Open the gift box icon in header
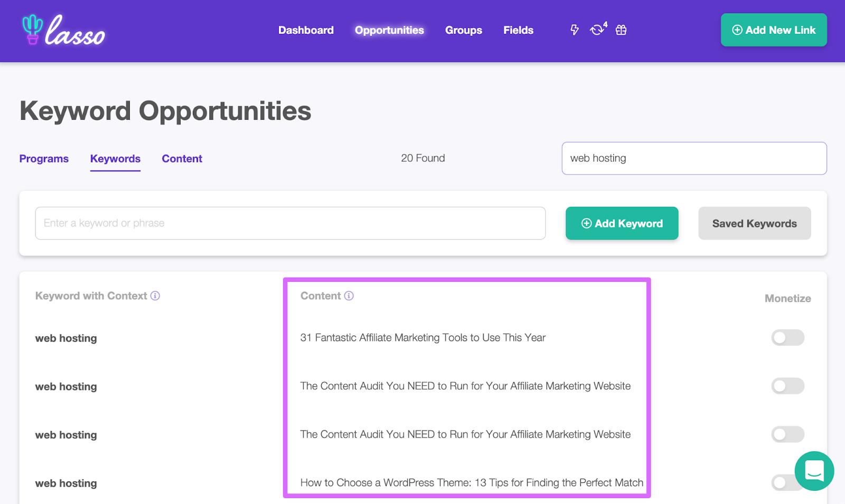The height and width of the screenshot is (504, 845). tap(621, 30)
